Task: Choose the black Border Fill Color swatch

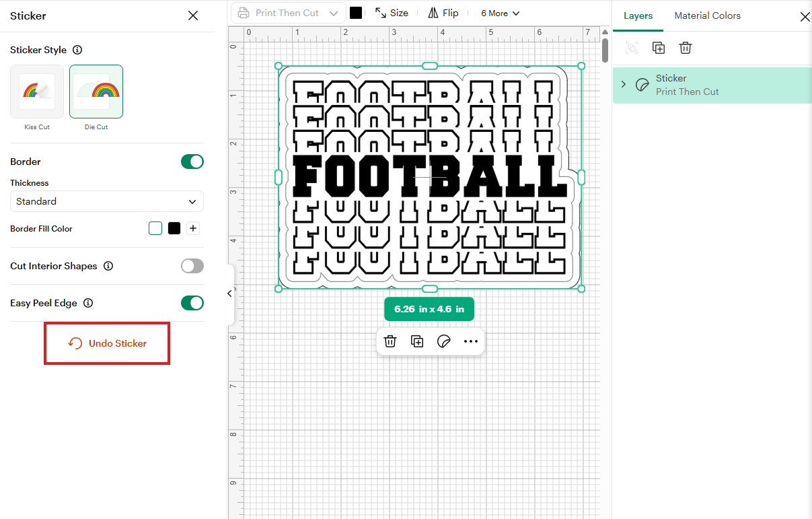Action: [x=174, y=228]
